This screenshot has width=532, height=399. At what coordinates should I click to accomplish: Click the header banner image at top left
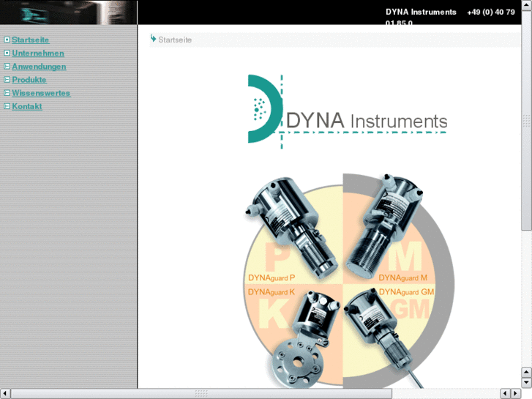68,12
